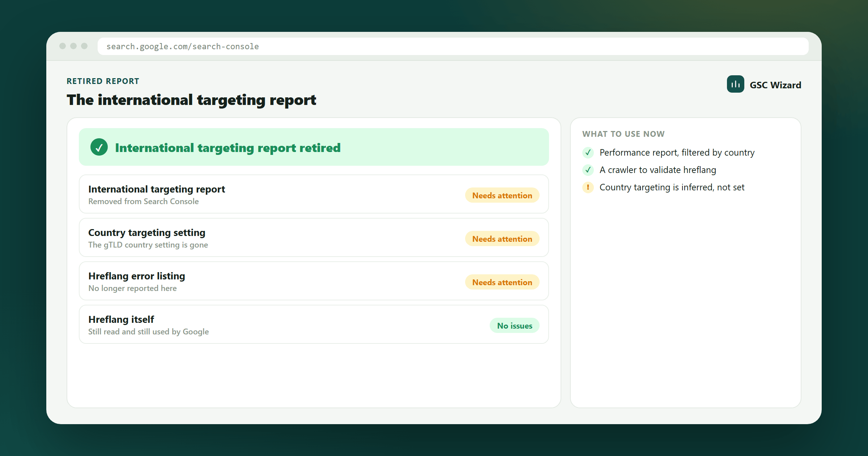Click 'No longer reported here' subtitle

pos(133,288)
